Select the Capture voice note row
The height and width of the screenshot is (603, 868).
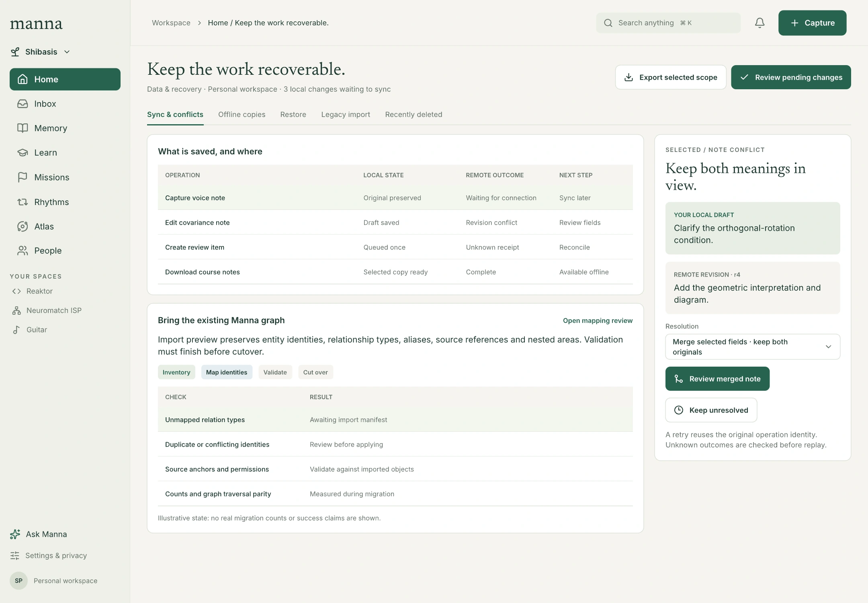[395, 198]
